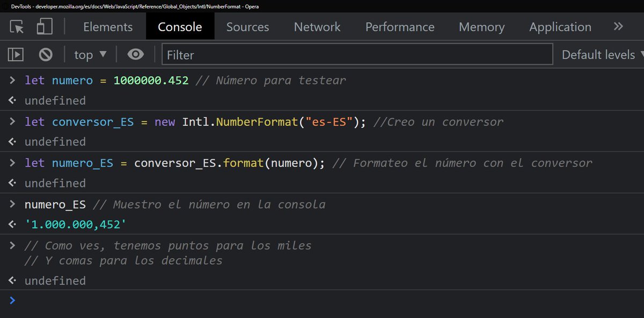Click the undefined result under 'let numero'
Image resolution: width=644 pixels, height=318 pixels.
click(x=55, y=100)
